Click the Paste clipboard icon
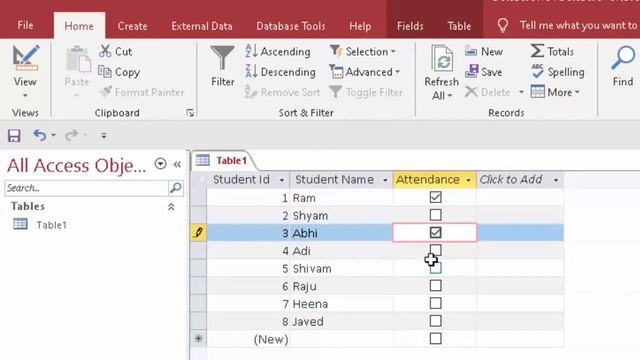640x360 pixels. click(x=77, y=60)
